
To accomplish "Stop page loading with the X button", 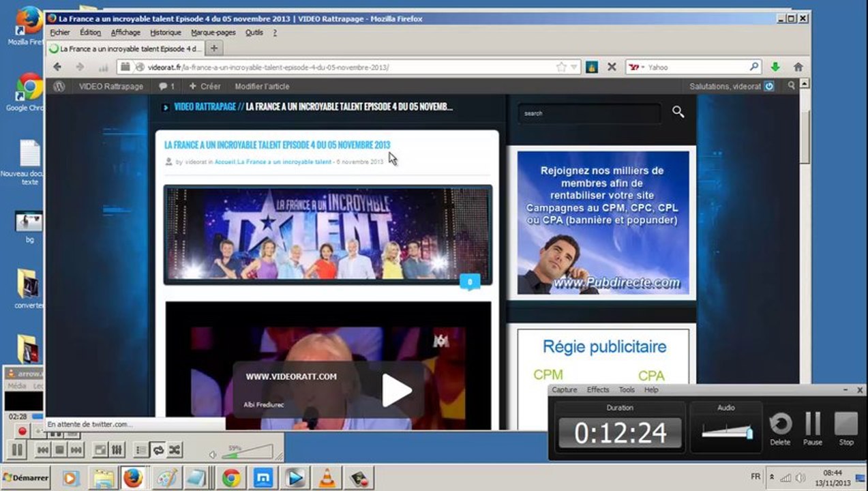I will click(x=612, y=67).
